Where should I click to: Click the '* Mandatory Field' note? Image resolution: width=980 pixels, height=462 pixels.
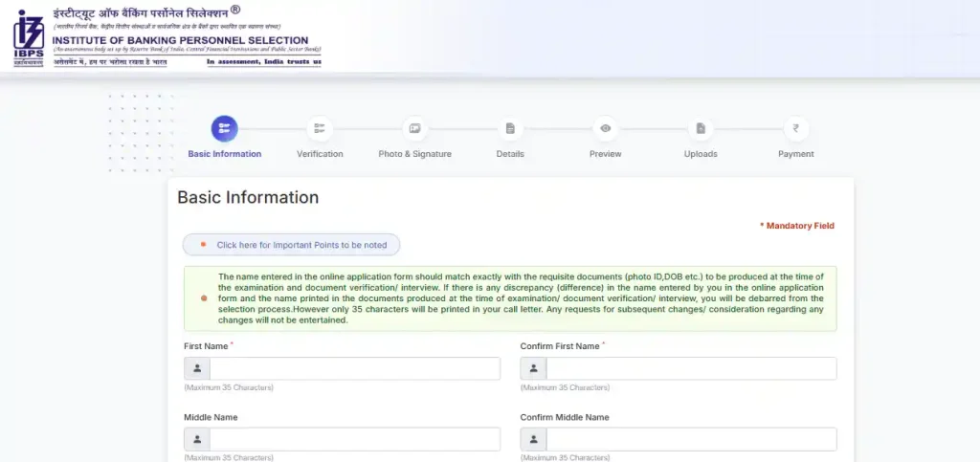(797, 226)
